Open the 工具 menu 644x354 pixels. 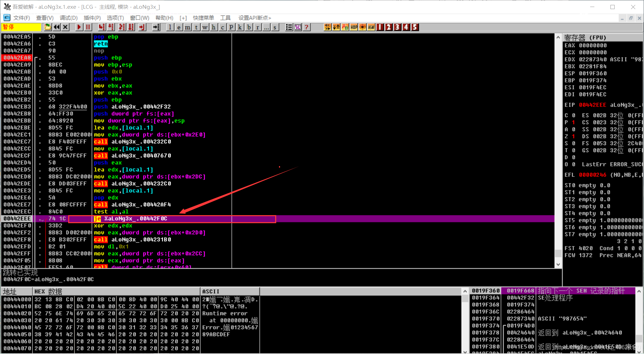tap(225, 18)
